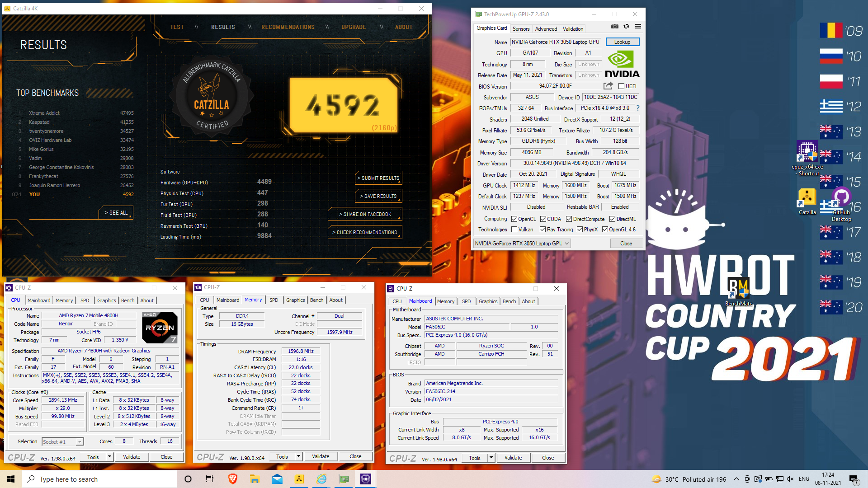The width and height of the screenshot is (868, 488).
Task: Toggle the UEFI checkbox in GPU-Z
Action: point(621,86)
